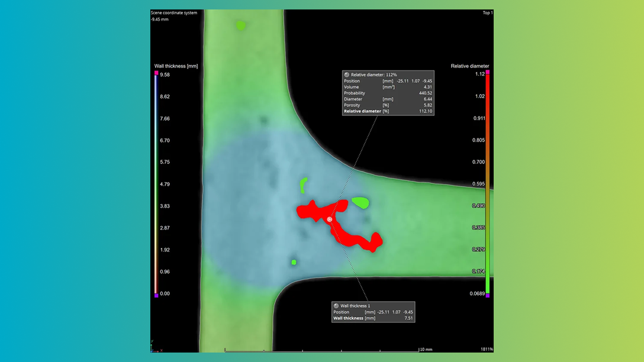The height and width of the screenshot is (362, 644).
Task: Click the -9.45 mm slice position label
Action: click(x=159, y=18)
